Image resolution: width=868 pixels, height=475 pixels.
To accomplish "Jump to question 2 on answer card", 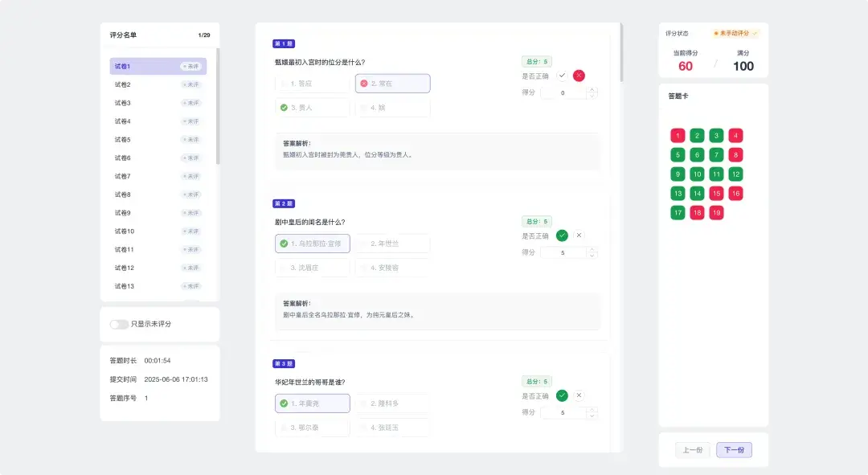I will coord(697,136).
